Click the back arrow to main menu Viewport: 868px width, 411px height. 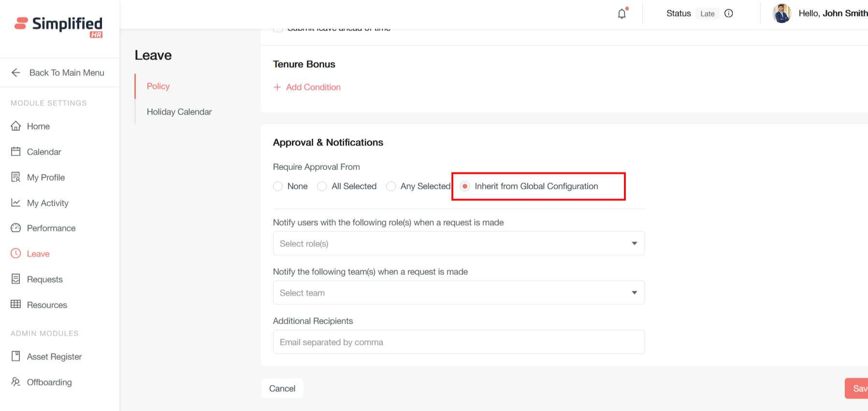pyautogui.click(x=16, y=72)
